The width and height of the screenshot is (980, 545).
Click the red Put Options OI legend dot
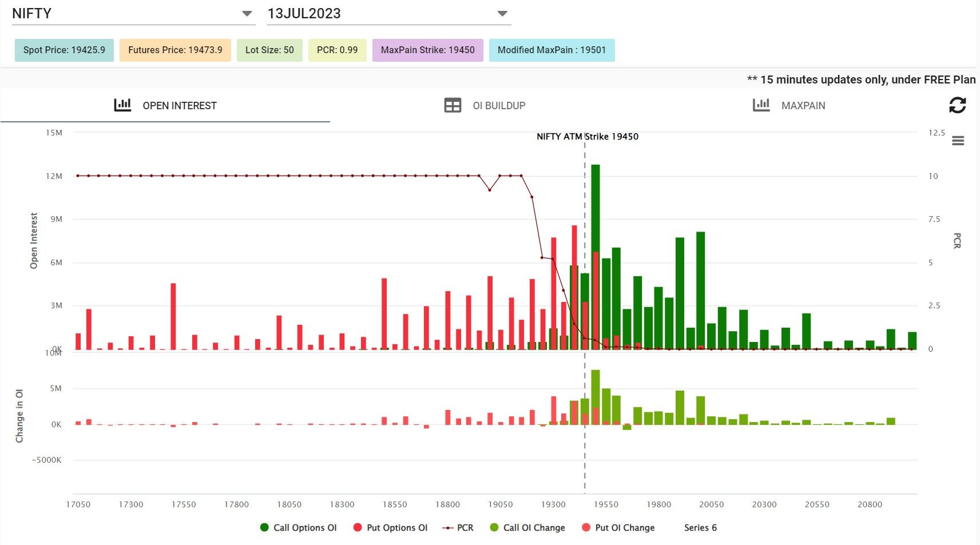[x=358, y=527]
